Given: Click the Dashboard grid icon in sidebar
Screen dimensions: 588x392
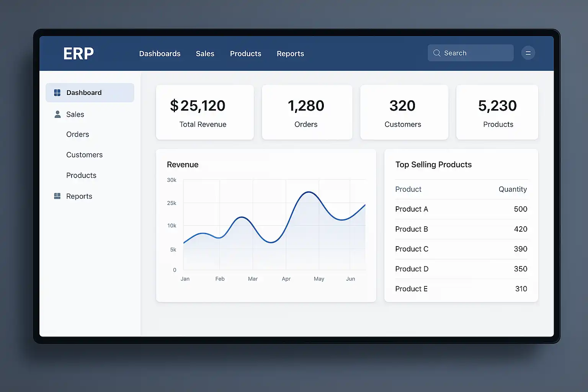Looking at the screenshot, I should (x=57, y=93).
